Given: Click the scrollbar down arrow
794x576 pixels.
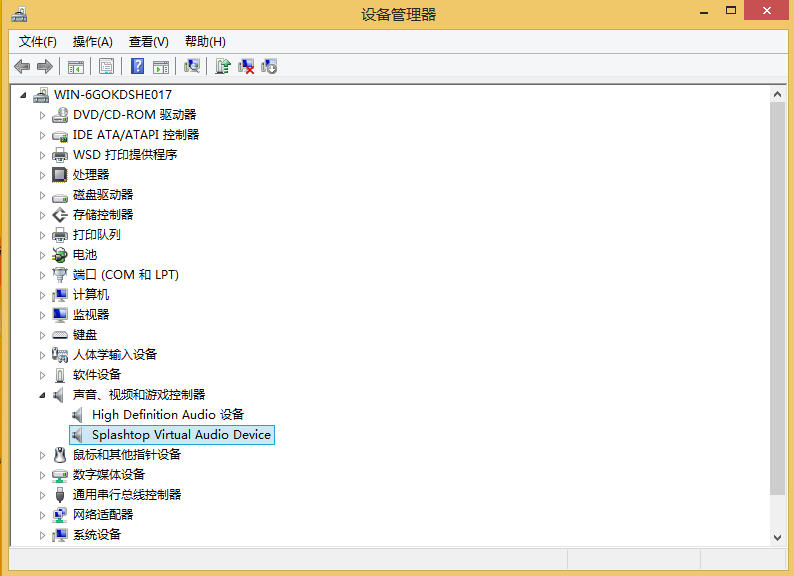Looking at the screenshot, I should point(777,537).
